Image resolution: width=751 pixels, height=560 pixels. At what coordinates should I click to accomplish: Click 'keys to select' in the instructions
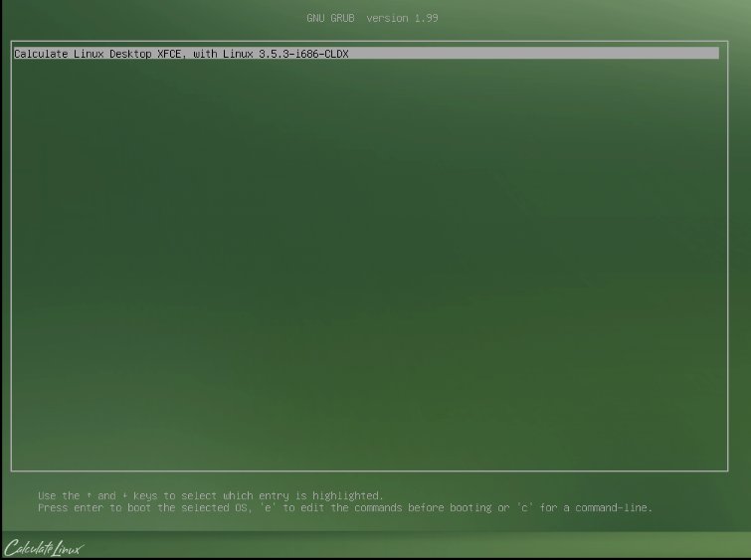175,495
